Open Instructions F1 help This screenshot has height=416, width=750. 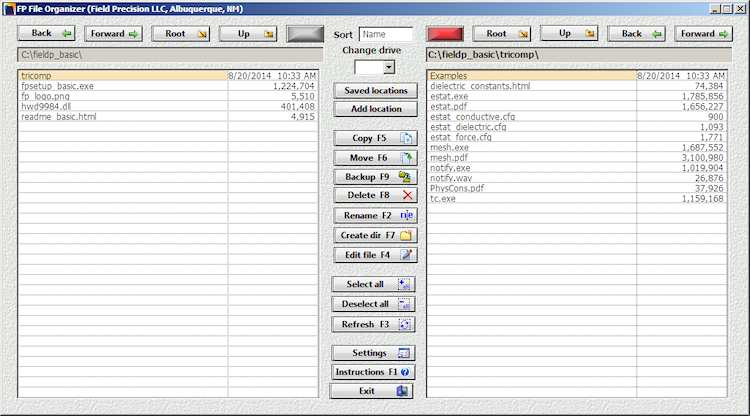pos(373,372)
